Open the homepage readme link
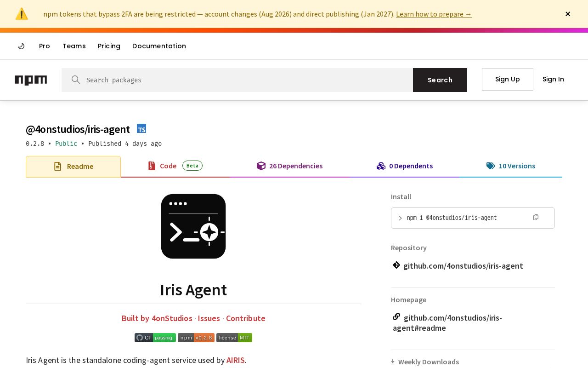 click(x=447, y=323)
